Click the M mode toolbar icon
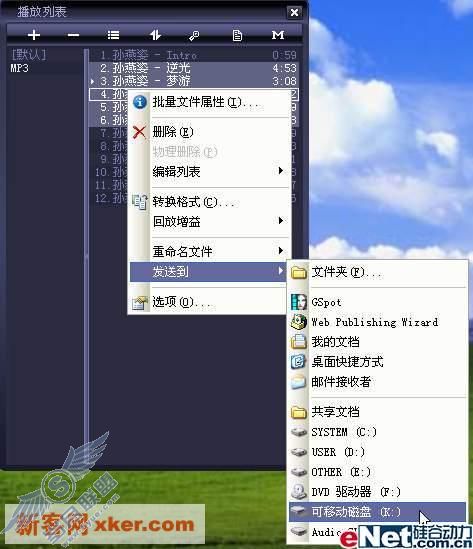The height and width of the screenshot is (549, 473). click(x=278, y=35)
